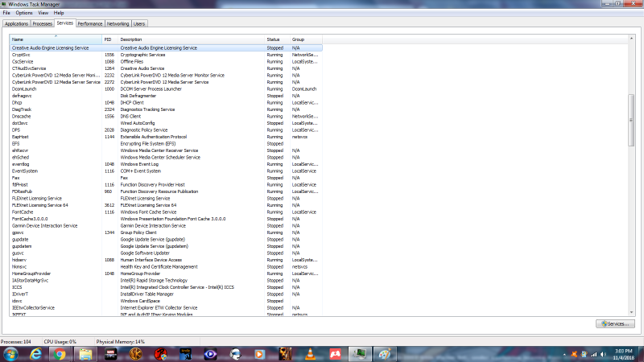Open the orange media player taskbar icon
Viewport: 644px width, 362px height.
[x=260, y=354]
